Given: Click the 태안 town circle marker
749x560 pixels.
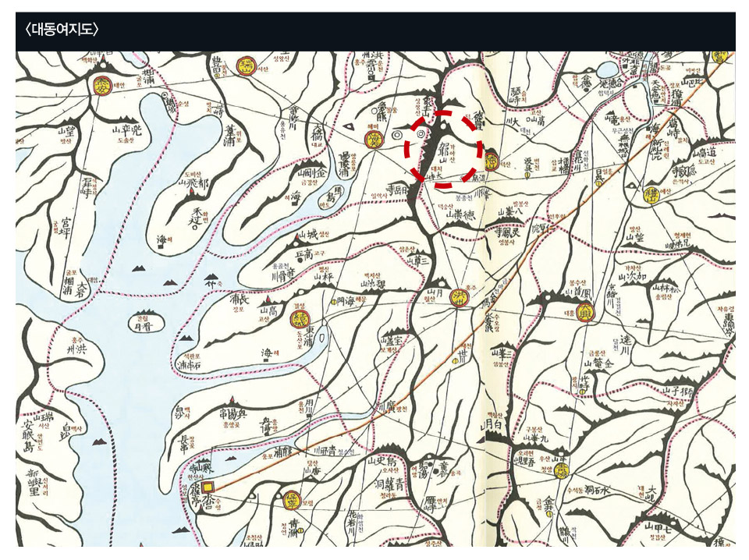Looking at the screenshot, I should [101, 86].
